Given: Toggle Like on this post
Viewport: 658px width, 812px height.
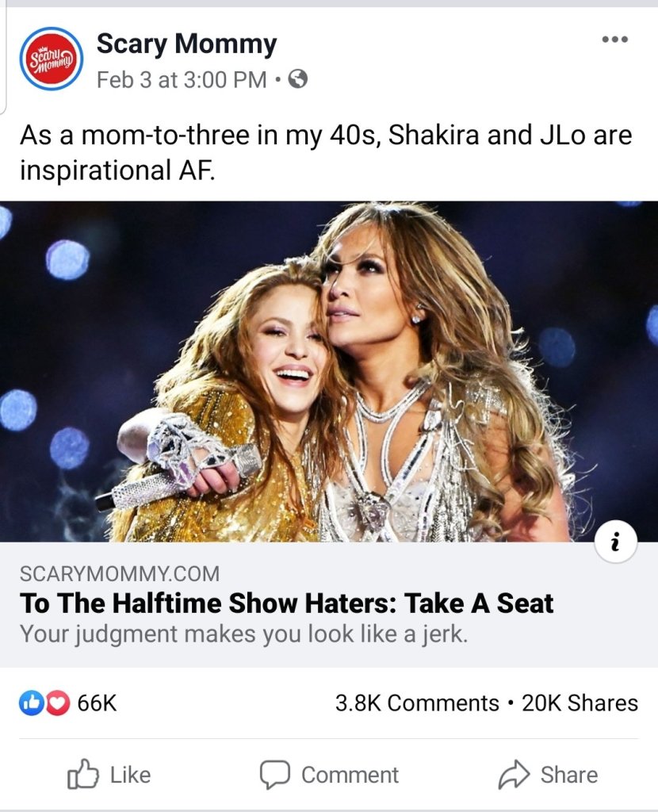Looking at the screenshot, I should pyautogui.click(x=109, y=775).
